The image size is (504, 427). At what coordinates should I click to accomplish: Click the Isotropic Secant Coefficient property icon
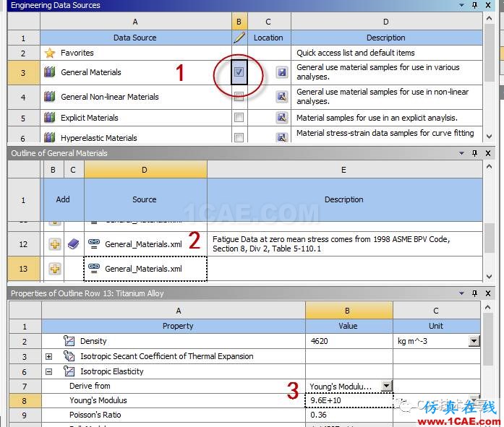click(69, 355)
